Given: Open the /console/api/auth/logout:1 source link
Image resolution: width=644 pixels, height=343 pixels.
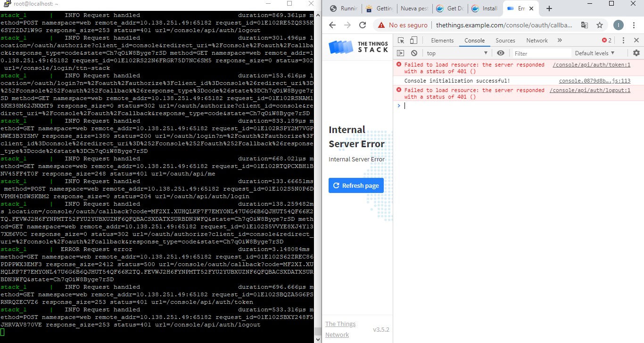Looking at the screenshot, I should pyautogui.click(x=590, y=90).
